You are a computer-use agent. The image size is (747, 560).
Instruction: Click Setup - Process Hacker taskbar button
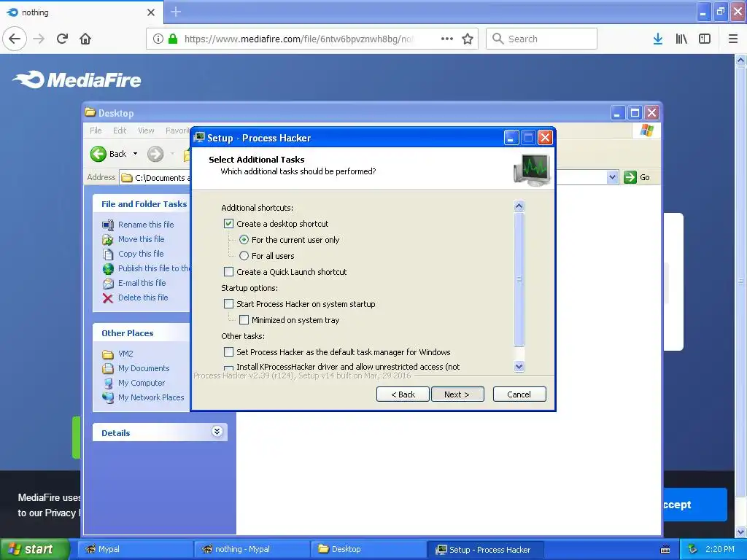click(485, 550)
